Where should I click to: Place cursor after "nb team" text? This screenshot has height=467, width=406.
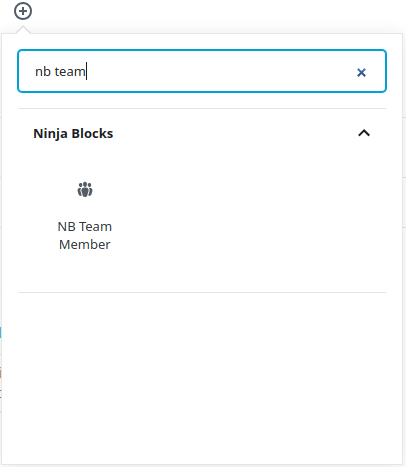86,71
